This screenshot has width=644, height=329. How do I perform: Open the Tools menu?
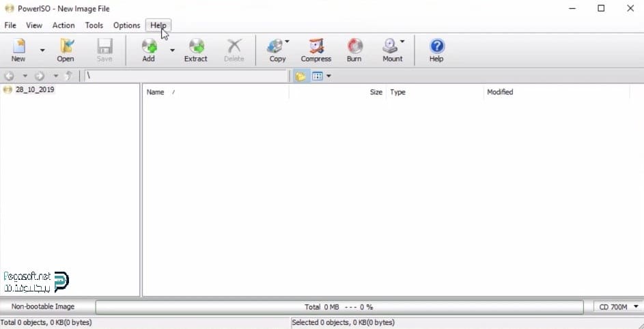click(94, 25)
